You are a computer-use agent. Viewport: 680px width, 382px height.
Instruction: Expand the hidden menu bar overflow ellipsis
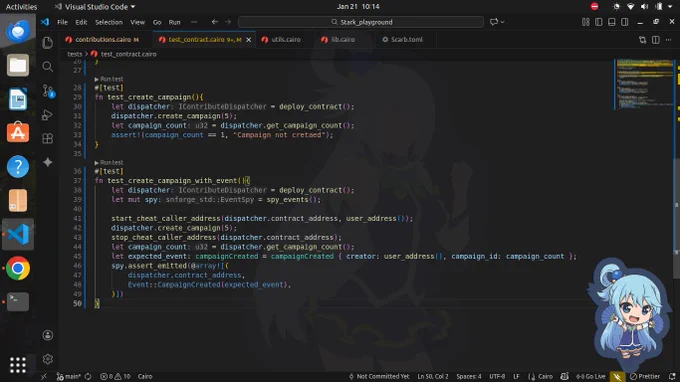(x=194, y=22)
